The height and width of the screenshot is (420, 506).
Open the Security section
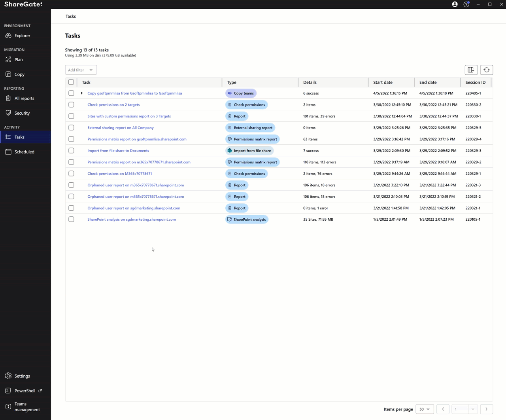25,113
